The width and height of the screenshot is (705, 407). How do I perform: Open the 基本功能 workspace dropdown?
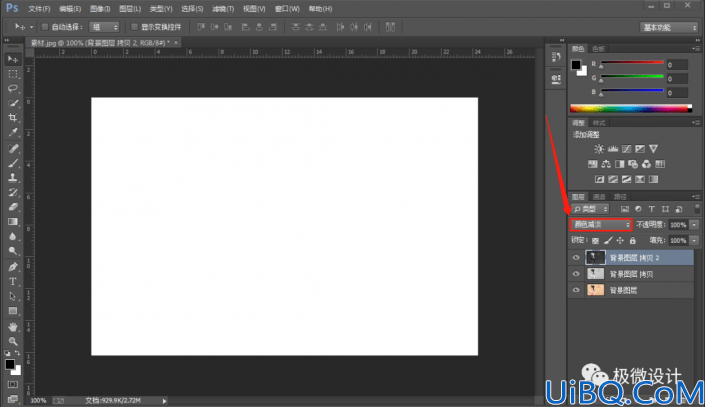(x=669, y=27)
